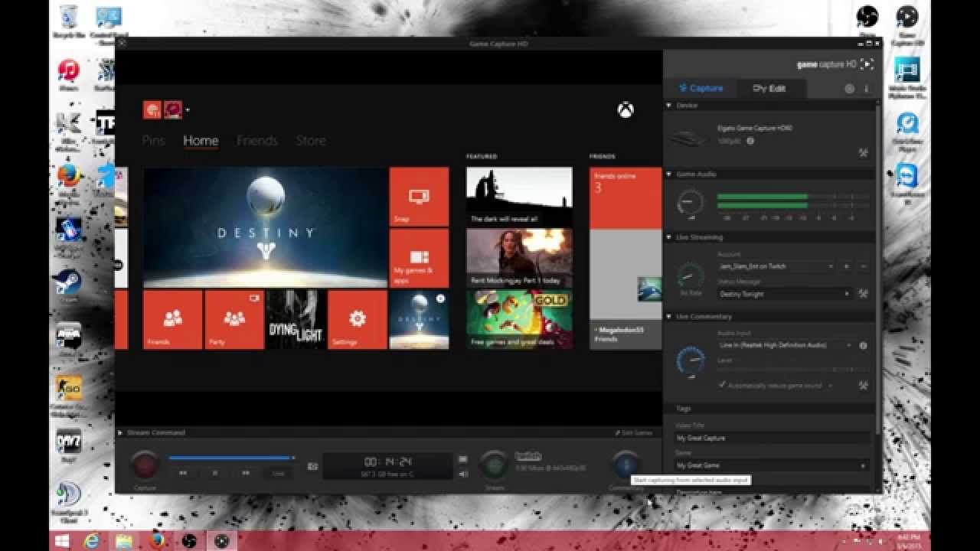Click the 1080p60 resolution info icon

750,141
